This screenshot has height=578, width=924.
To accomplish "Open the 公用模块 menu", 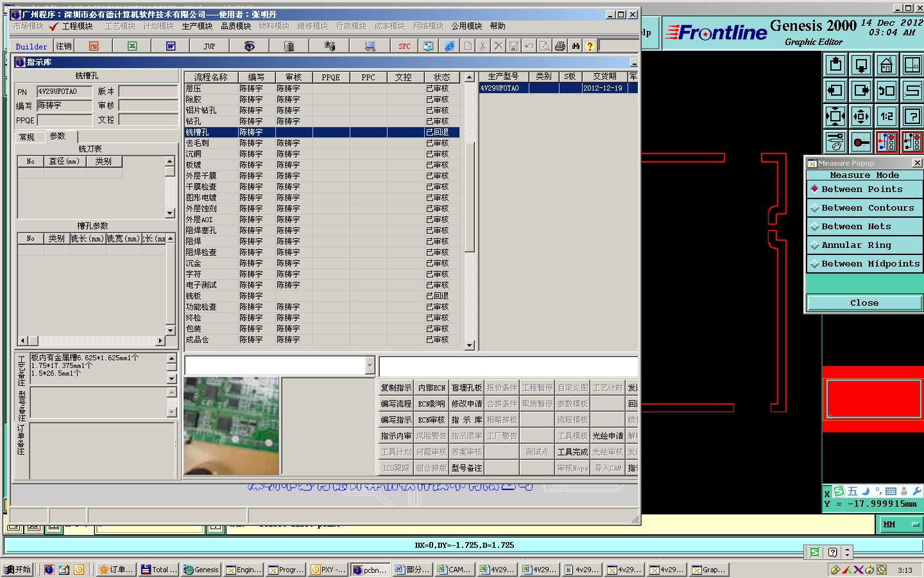I will (x=466, y=26).
